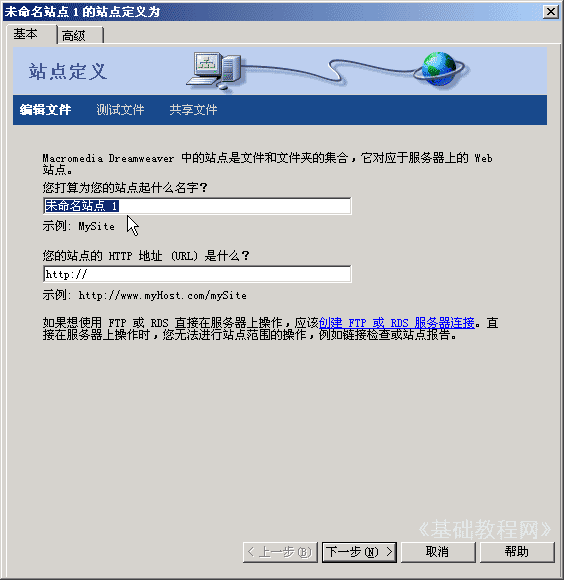564x580 pixels.
Task: Click the 站点定义 banner heading
Action: (68, 71)
